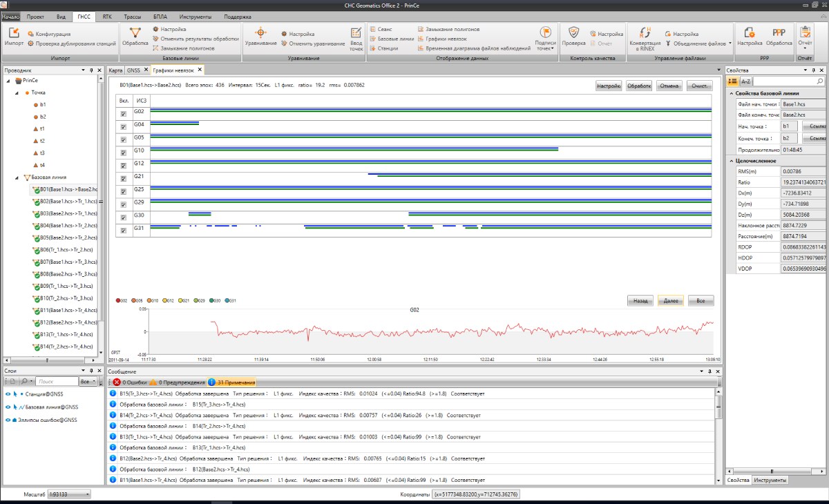The height and width of the screenshot is (504, 829).
Task: Collapse the Базовая линия tree node
Action: pyautogui.click(x=17, y=177)
